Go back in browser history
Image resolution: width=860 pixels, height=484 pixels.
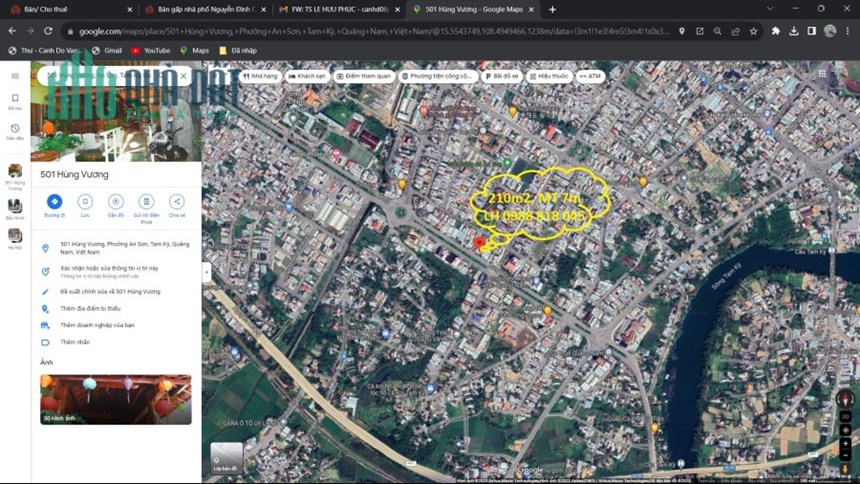pyautogui.click(x=12, y=31)
